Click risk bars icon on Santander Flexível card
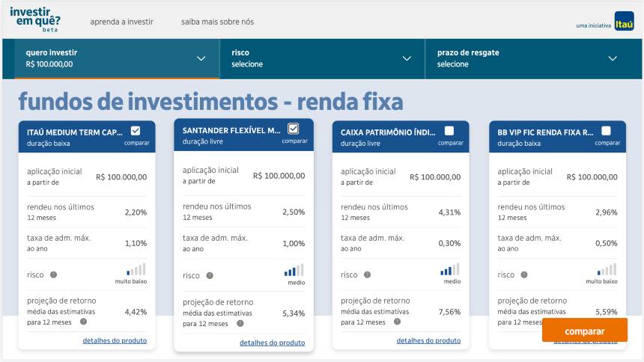 click(x=294, y=270)
